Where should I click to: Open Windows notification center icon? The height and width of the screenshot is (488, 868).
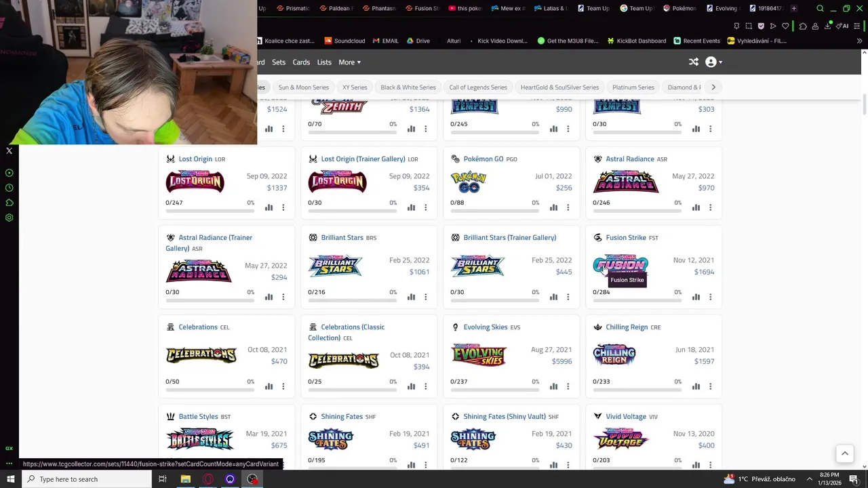point(853,479)
